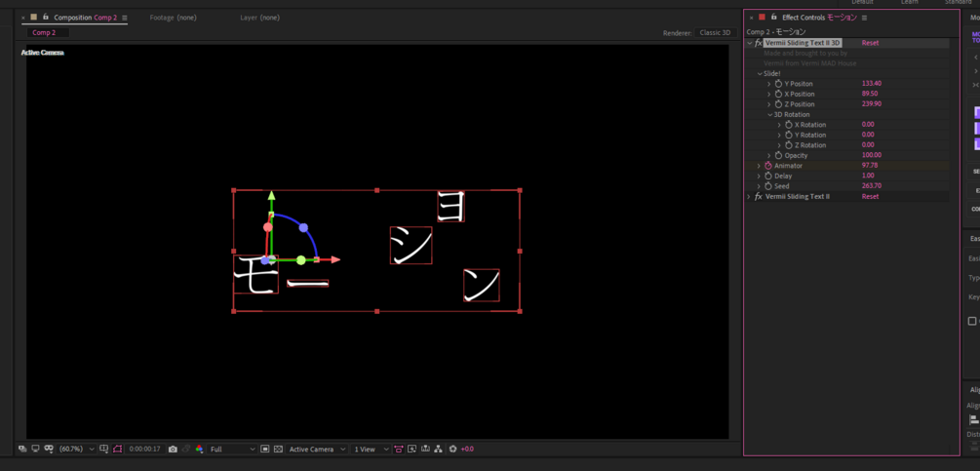Open the Fast Previews icon

[412, 450]
